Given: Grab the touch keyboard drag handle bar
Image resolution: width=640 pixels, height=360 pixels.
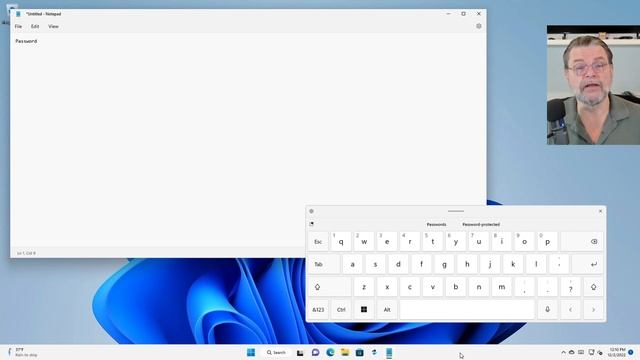Looking at the screenshot, I should (456, 211).
